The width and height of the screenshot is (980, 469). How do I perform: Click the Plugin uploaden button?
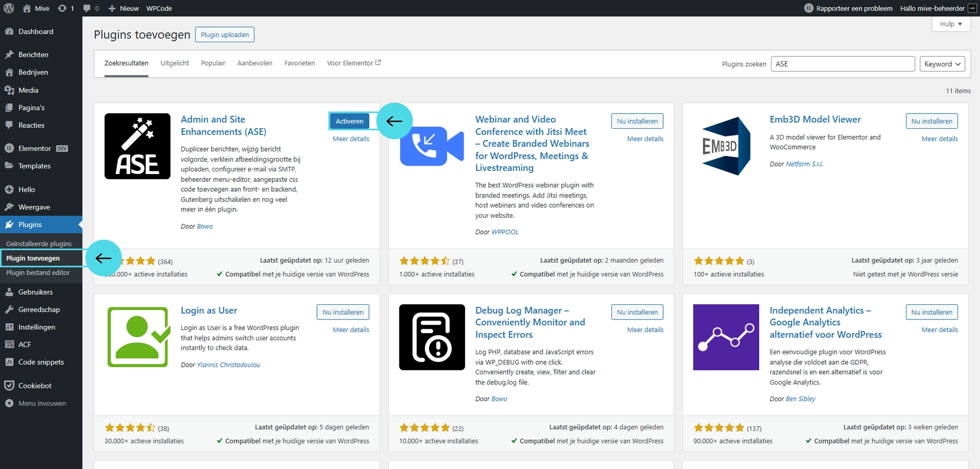(225, 35)
